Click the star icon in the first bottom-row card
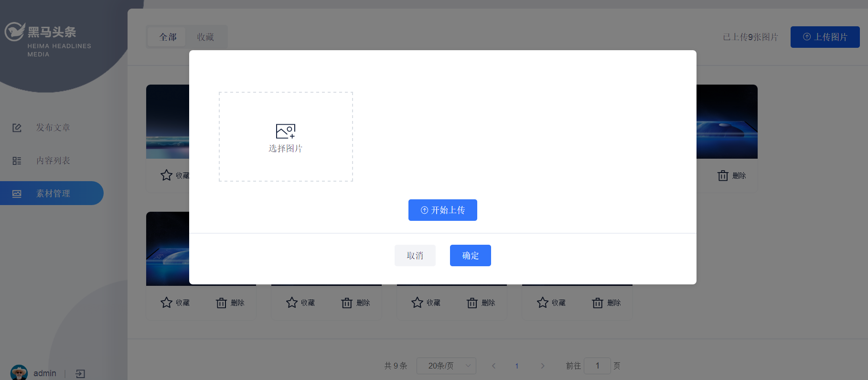Viewport: 868px width, 380px height. point(166,303)
